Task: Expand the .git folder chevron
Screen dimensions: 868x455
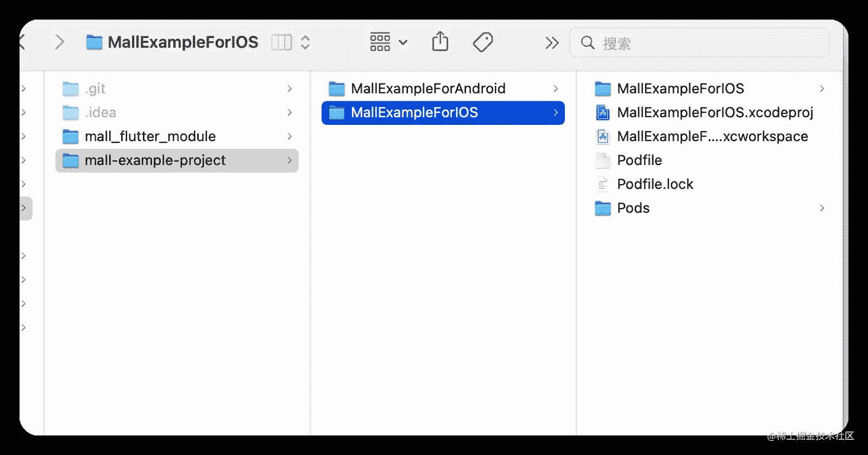Action: click(x=290, y=89)
